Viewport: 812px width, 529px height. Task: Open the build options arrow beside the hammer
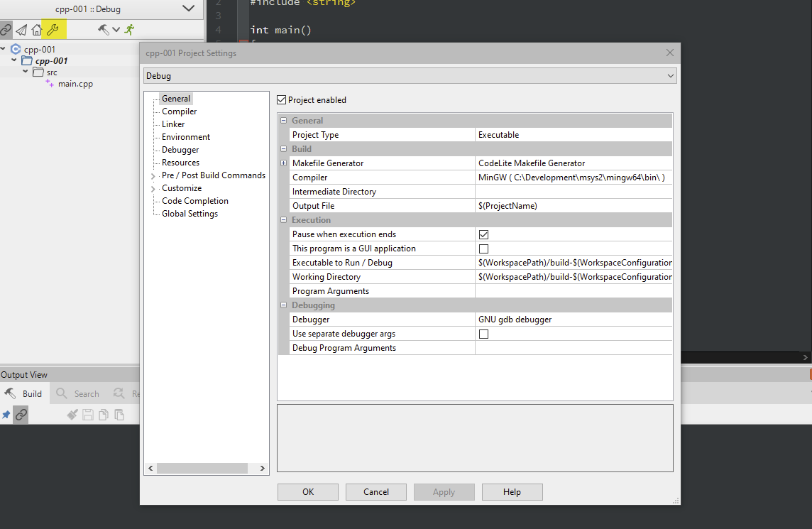[x=116, y=30]
